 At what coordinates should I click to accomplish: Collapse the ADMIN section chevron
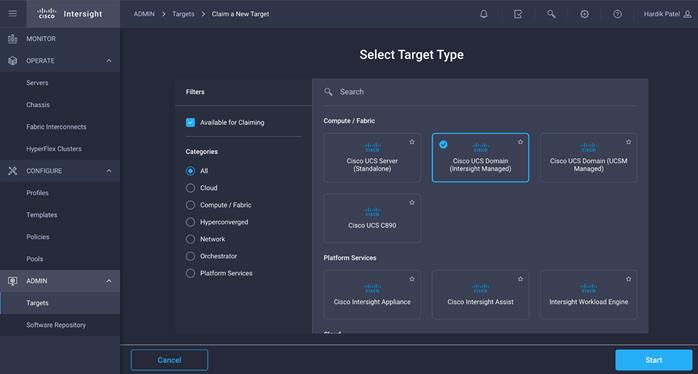[x=109, y=281]
